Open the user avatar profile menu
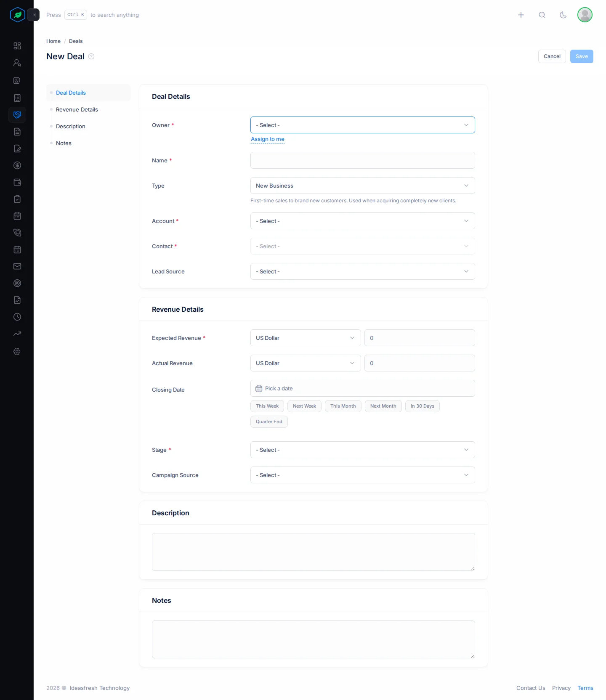Viewport: 606px width, 700px height. (585, 15)
